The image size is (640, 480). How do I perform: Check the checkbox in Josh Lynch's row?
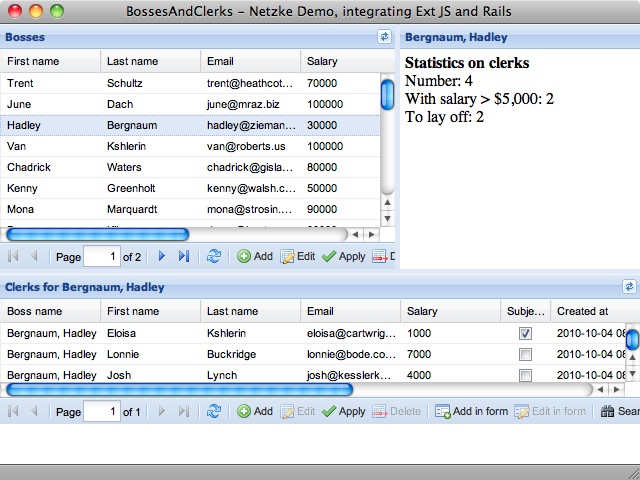coord(525,375)
